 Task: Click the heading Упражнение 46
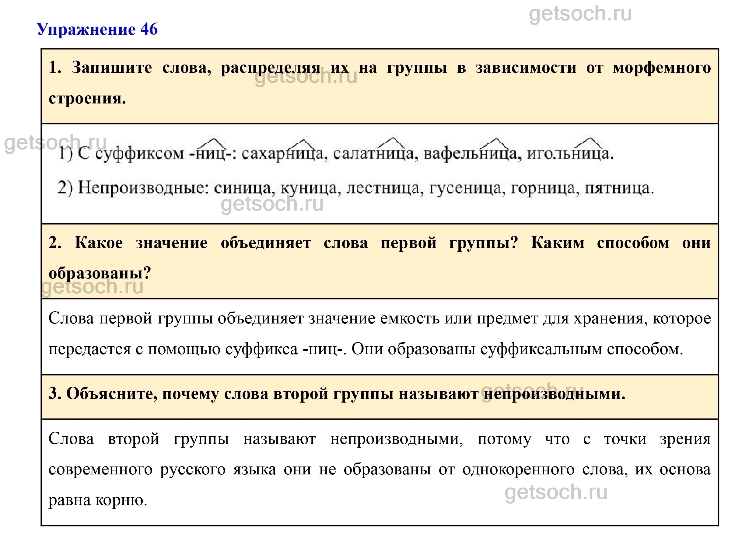(97, 29)
